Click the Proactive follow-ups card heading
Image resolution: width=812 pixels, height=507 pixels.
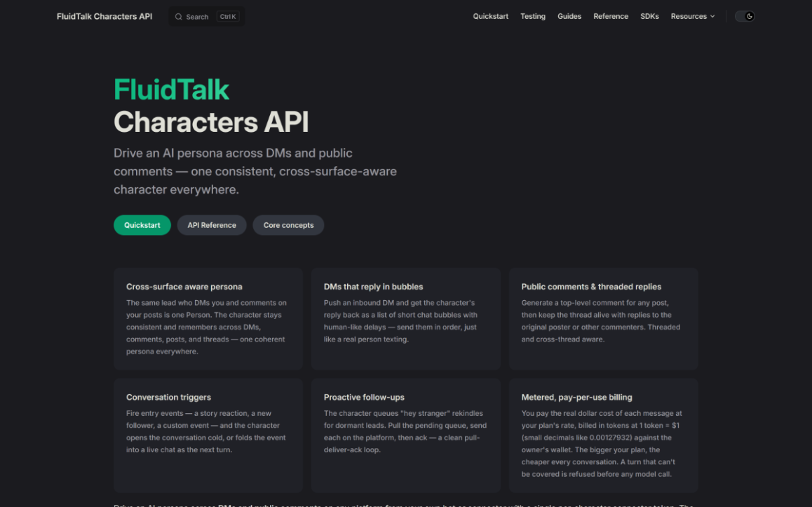tap(364, 397)
